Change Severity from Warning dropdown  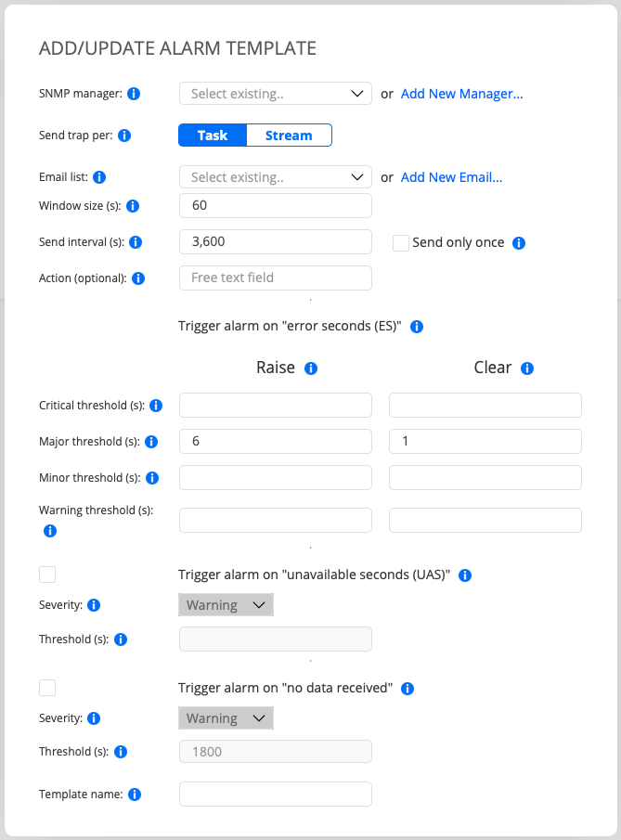point(226,604)
